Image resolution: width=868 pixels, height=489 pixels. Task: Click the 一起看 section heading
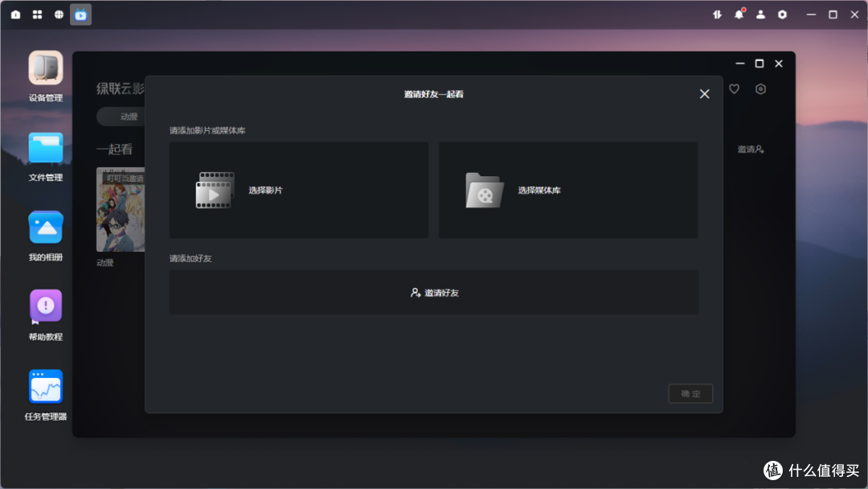[x=115, y=149]
